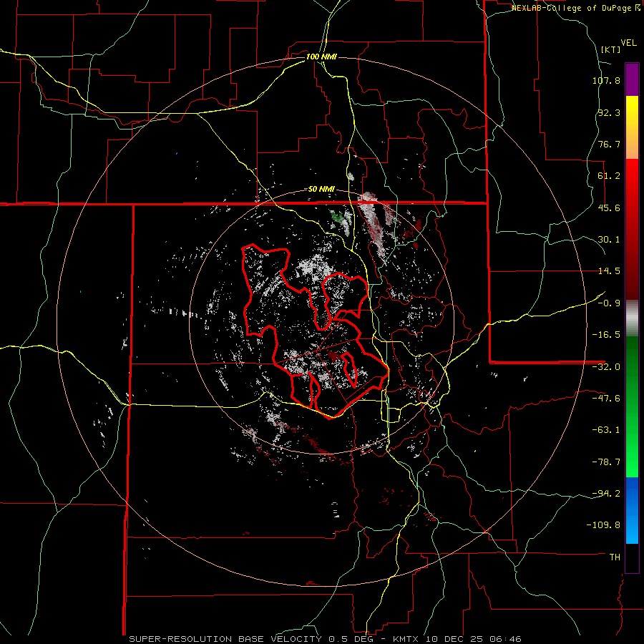Click the -32.0 legend value
This screenshot has height=644, width=644.
tap(606, 367)
